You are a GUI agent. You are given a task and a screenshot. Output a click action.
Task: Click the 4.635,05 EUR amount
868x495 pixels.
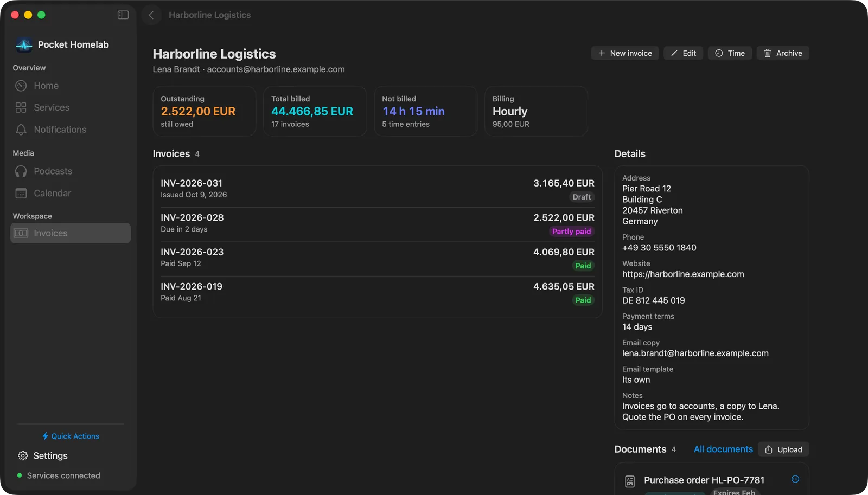(564, 286)
